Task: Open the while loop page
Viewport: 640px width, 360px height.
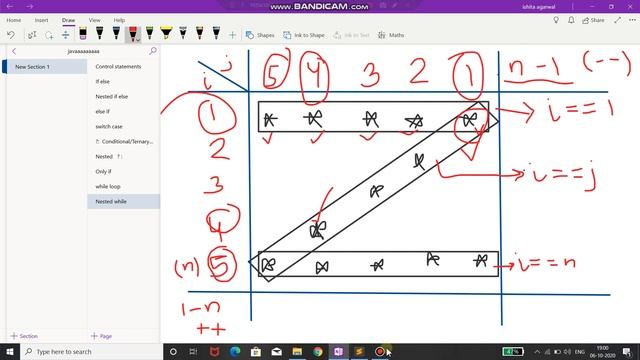Action: tap(124, 187)
